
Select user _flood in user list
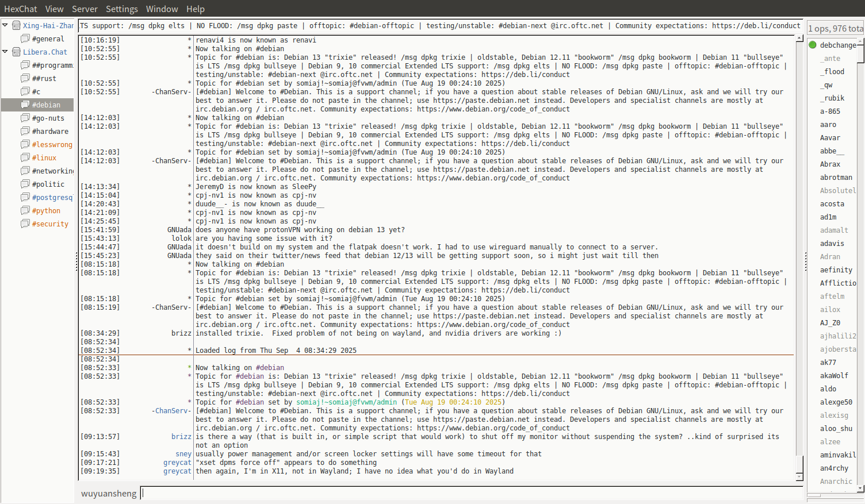pyautogui.click(x=832, y=71)
